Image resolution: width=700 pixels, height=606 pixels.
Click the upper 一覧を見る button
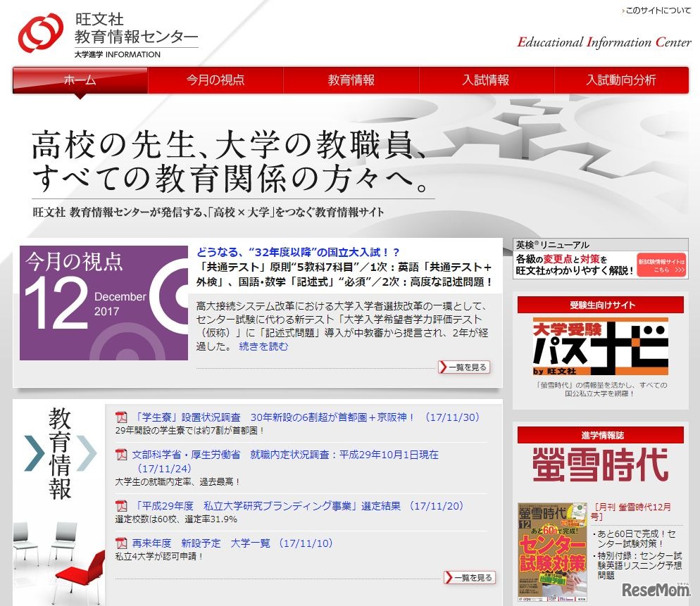point(465,367)
